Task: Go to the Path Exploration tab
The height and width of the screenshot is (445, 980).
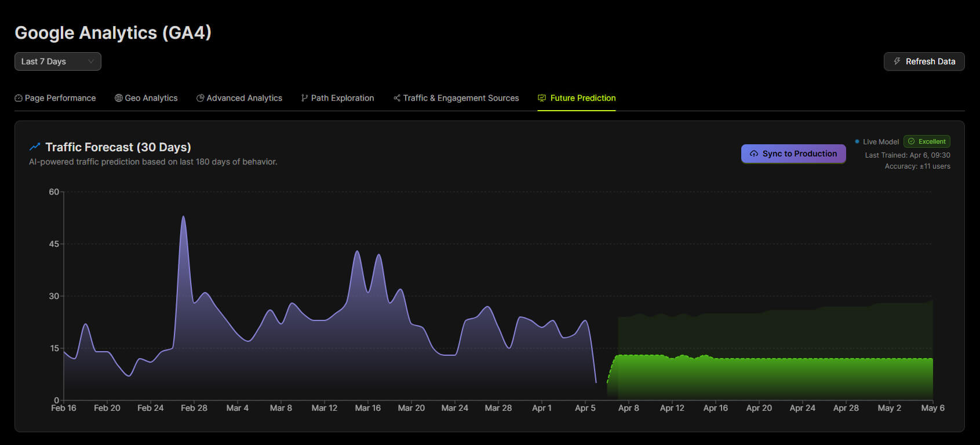Action: [x=337, y=98]
